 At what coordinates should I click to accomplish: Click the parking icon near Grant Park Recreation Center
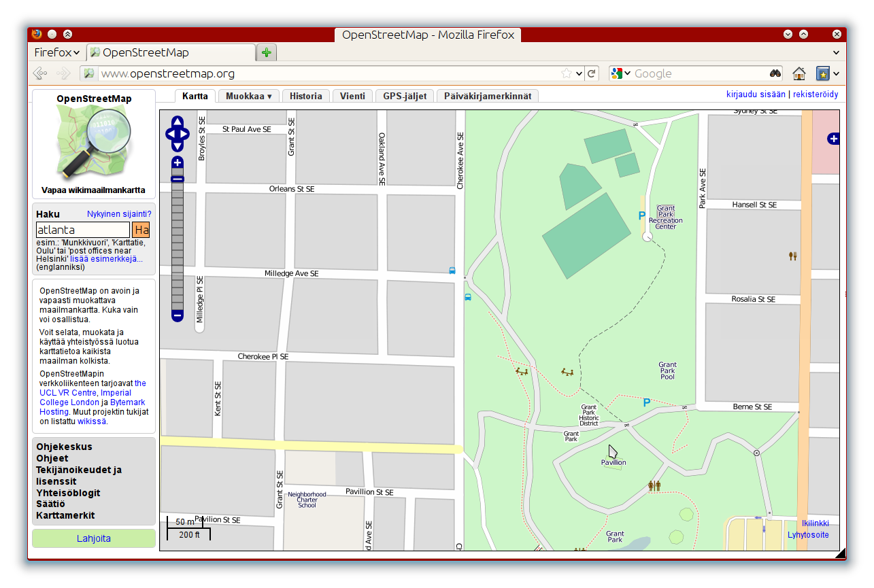tap(641, 215)
